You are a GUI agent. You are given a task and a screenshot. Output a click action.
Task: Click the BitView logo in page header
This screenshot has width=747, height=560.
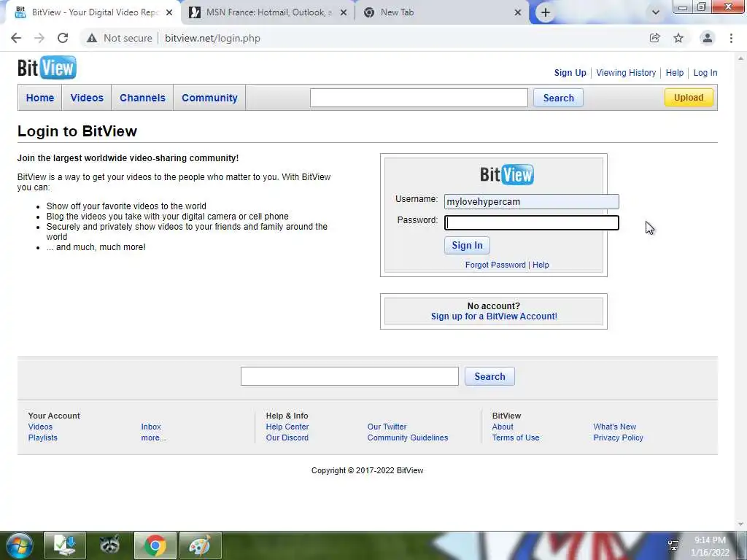[x=47, y=68]
